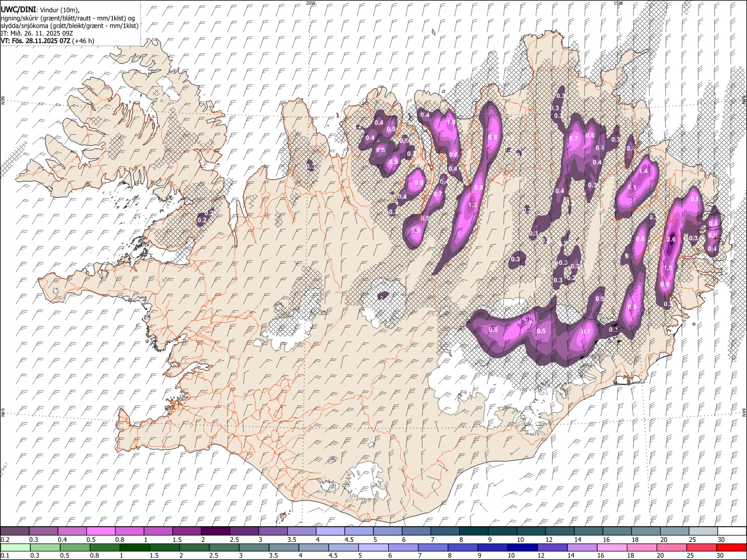747x560 pixels.
Task: Click the 64N latitude label on the right edge
Action: (x=744, y=412)
